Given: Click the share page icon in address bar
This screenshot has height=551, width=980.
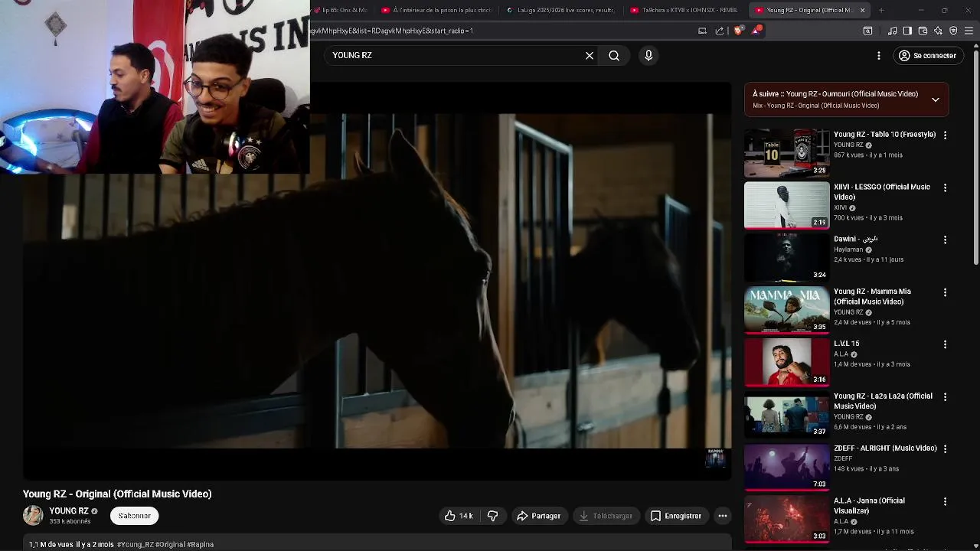Looking at the screenshot, I should point(720,31).
